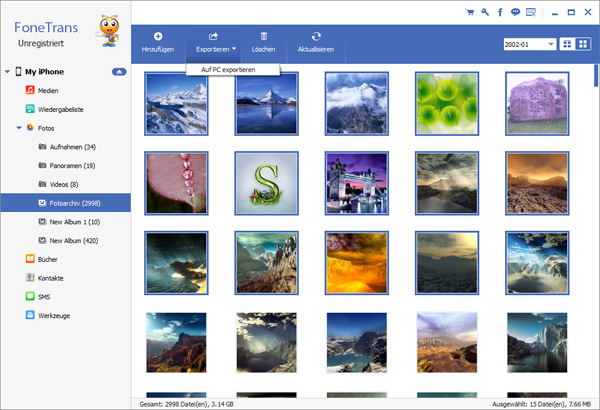Click the key register icon

click(485, 12)
